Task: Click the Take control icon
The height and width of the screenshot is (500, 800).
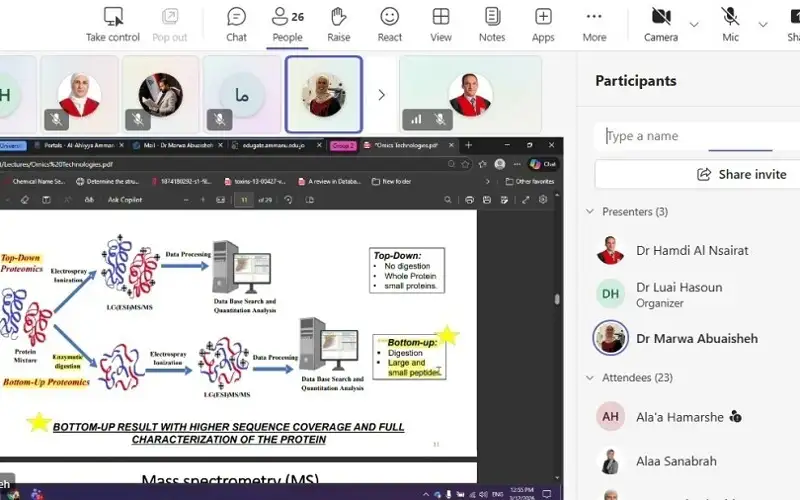Action: click(113, 18)
